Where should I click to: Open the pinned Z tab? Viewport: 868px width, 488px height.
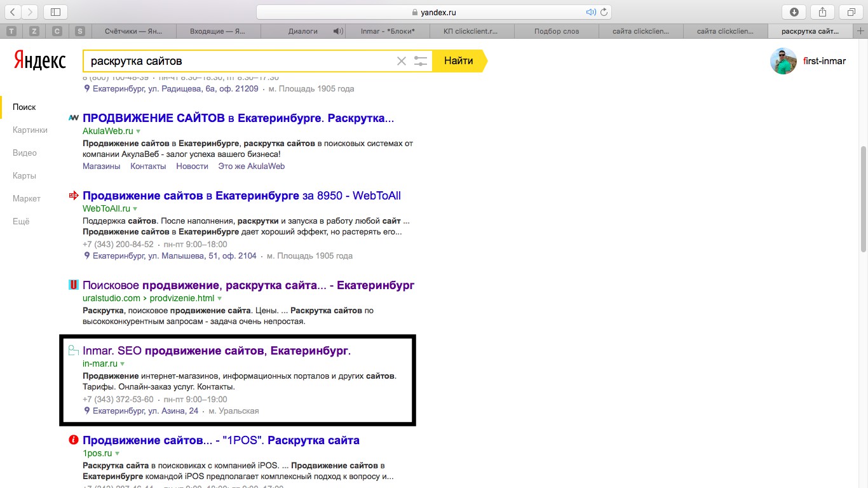(x=34, y=31)
